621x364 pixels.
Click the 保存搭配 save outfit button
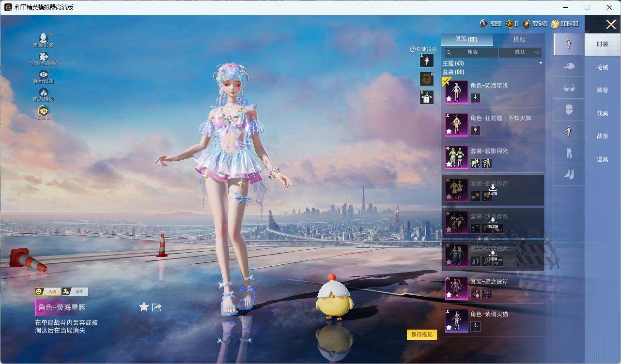[422, 334]
